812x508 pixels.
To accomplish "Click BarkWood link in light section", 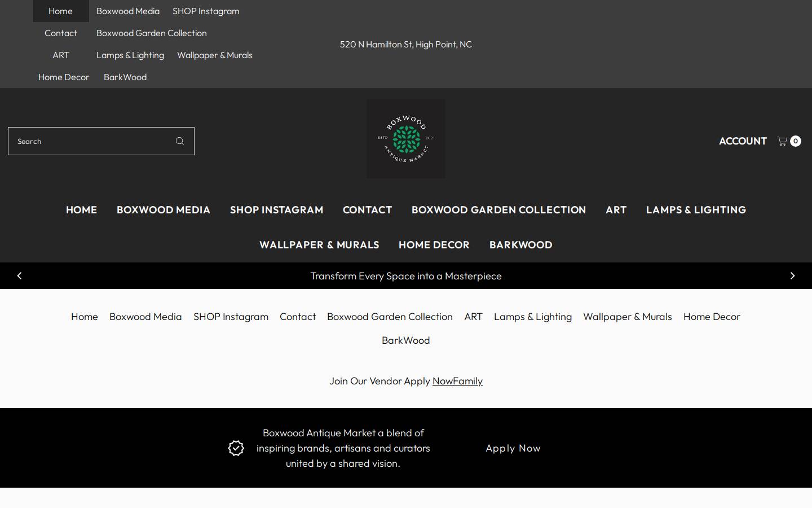I will point(406,340).
